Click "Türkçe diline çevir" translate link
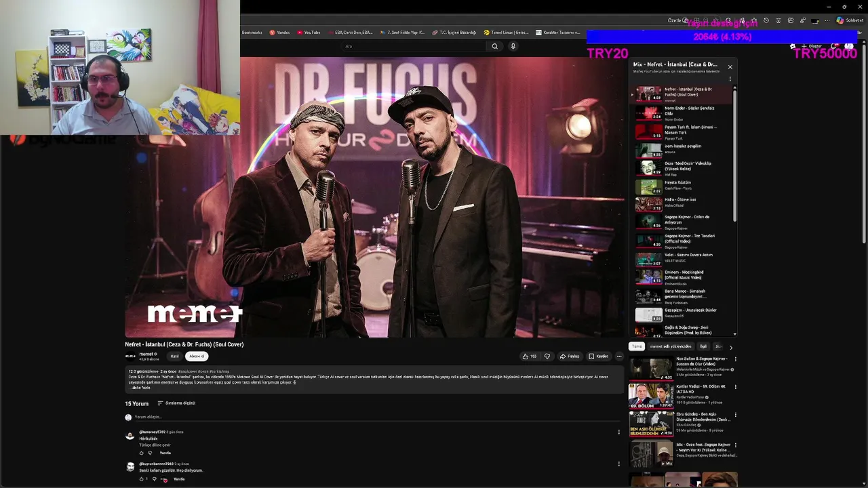 pos(155,445)
